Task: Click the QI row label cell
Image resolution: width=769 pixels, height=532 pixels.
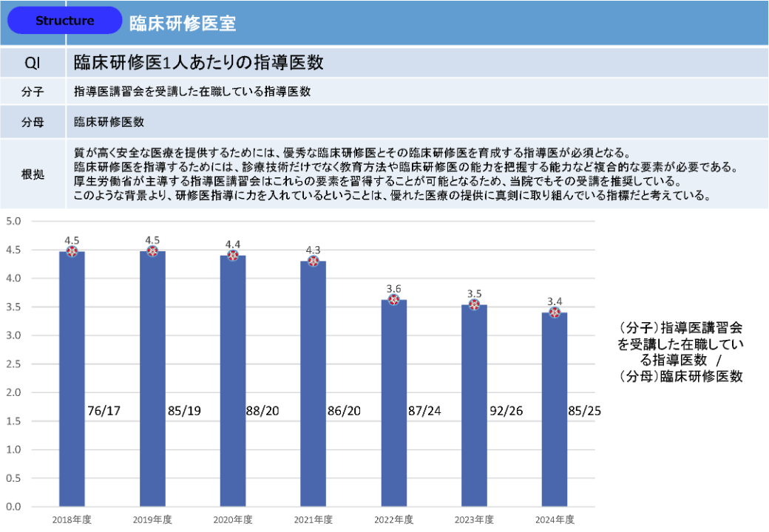Action: (33, 63)
